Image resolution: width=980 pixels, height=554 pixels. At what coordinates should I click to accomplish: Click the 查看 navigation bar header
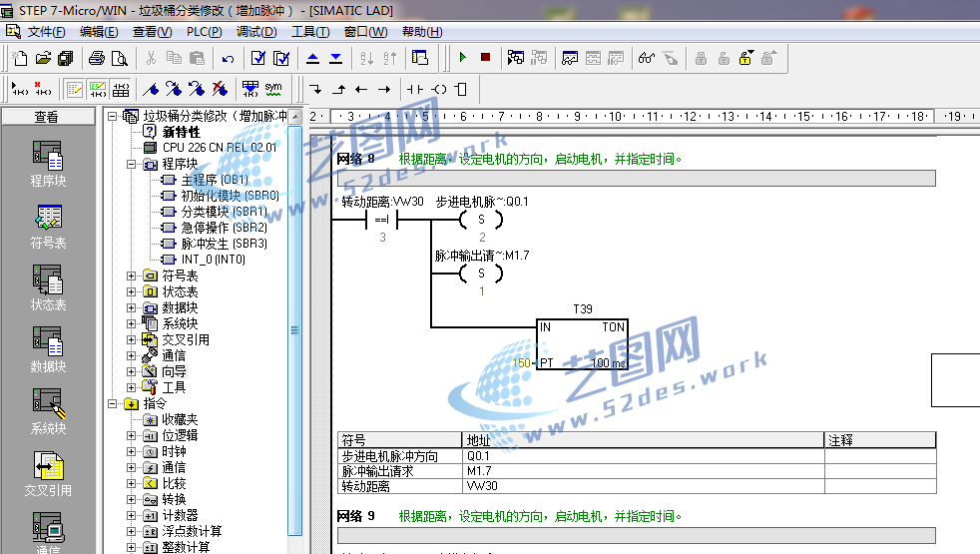[48, 117]
